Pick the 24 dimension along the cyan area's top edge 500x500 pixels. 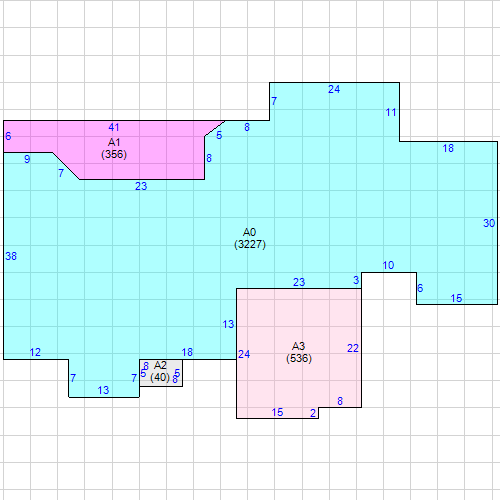(334, 89)
